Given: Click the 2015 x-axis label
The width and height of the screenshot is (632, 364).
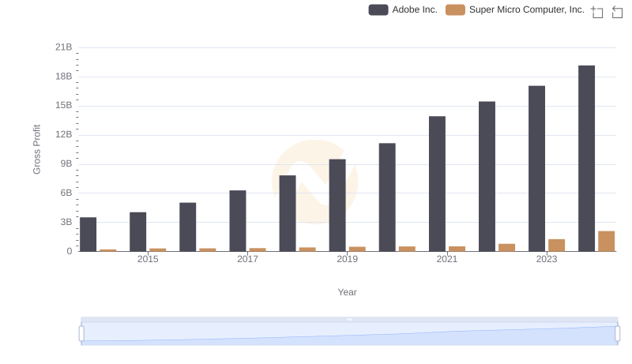Looking at the screenshot, I should pos(148,259).
